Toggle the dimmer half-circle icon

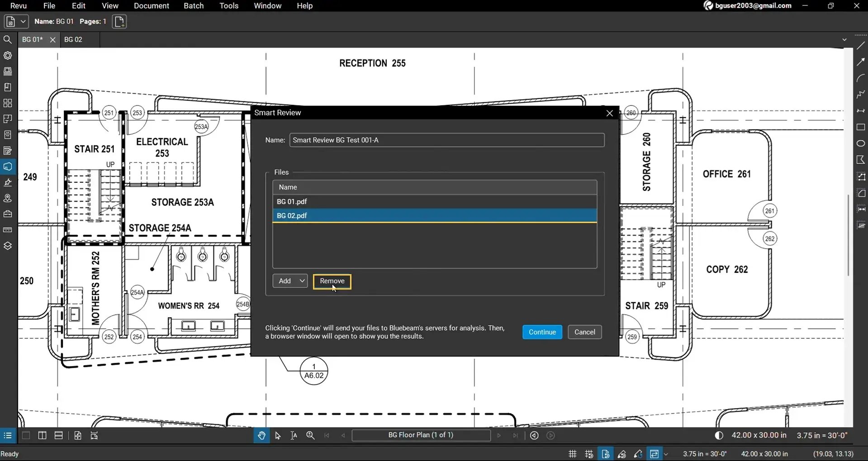coord(719,435)
